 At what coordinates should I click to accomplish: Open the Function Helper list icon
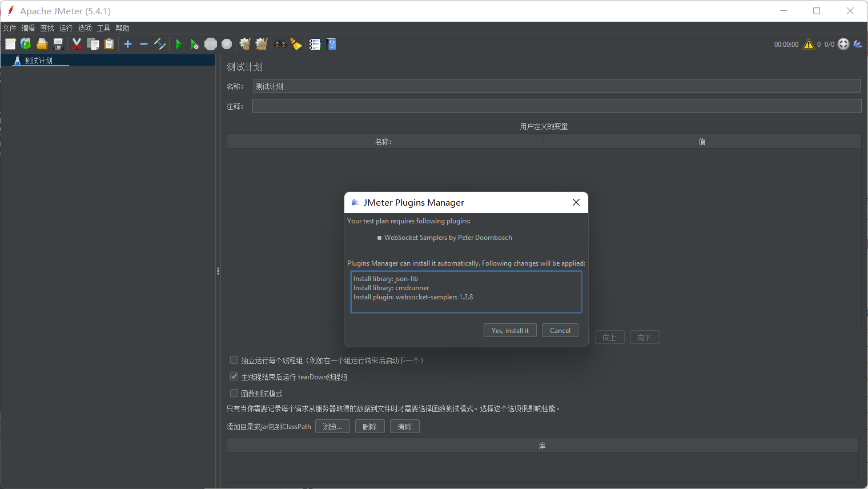point(315,44)
